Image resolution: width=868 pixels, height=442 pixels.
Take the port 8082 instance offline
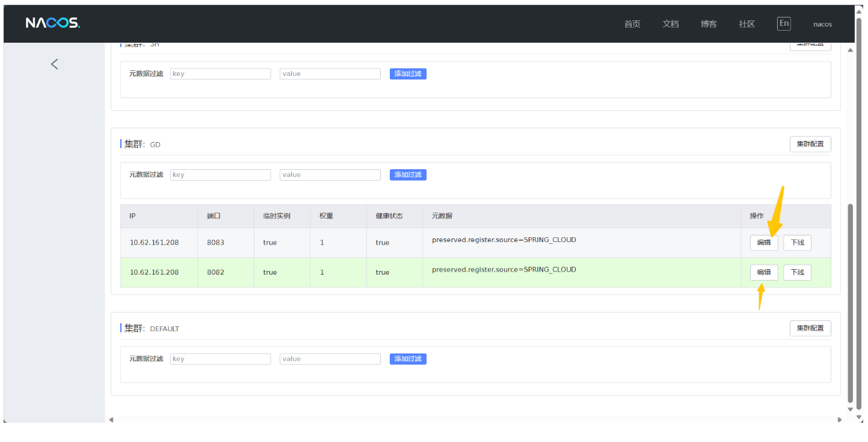pyautogui.click(x=797, y=272)
